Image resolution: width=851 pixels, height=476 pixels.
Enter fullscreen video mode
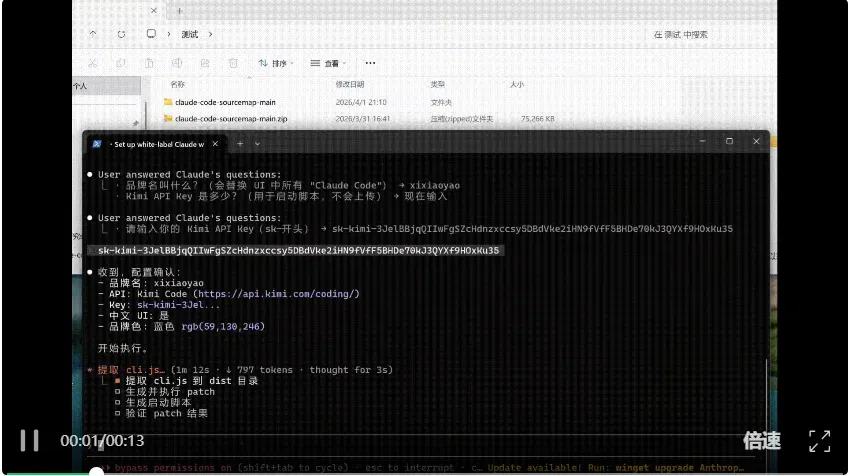[819, 441]
